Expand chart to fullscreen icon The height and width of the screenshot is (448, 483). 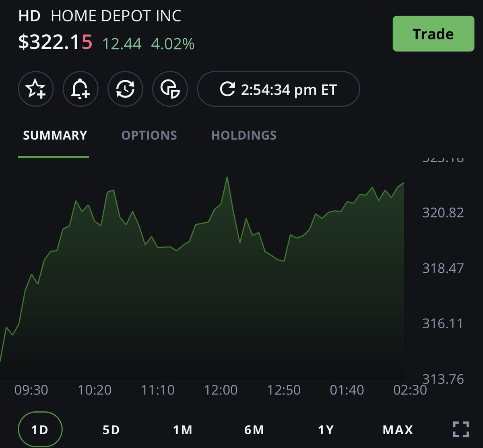coord(461,429)
